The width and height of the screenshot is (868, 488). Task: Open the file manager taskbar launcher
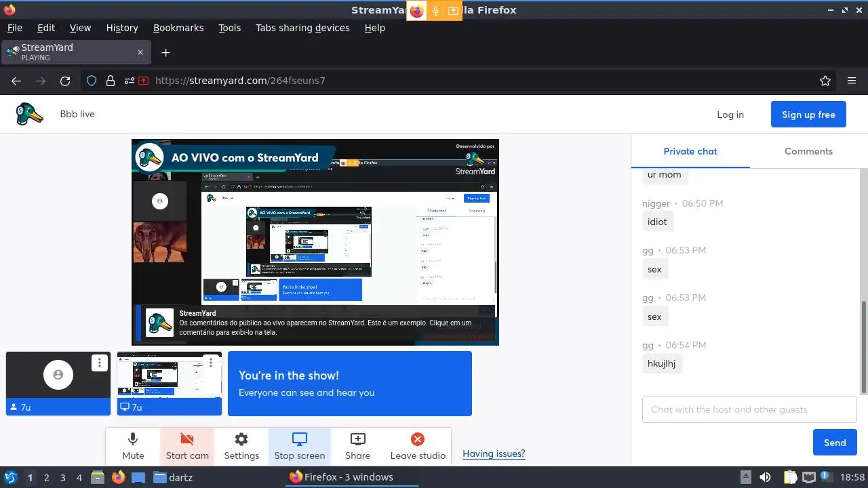click(x=98, y=477)
